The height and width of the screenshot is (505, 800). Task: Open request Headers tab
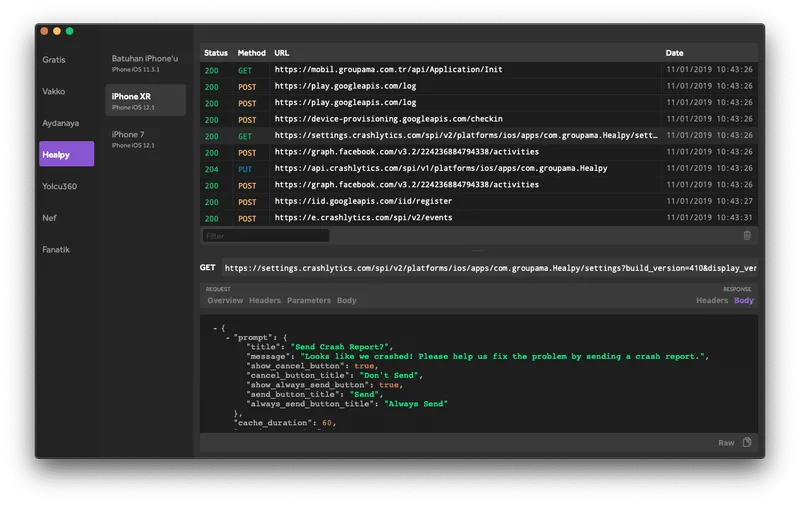[265, 300]
